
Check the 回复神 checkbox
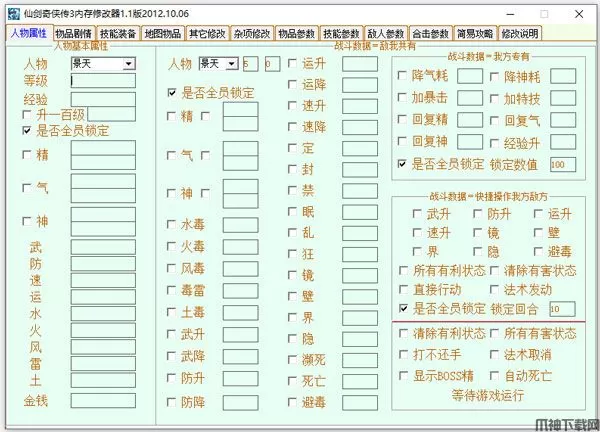pos(402,141)
